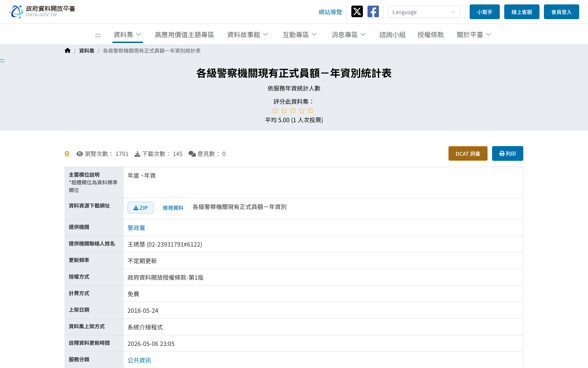Open 授權條款 menu item
Screen dimensions: 588x368
point(431,35)
